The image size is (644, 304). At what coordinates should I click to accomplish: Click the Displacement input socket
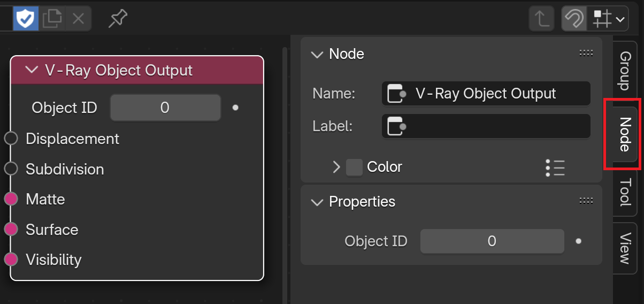[11, 139]
